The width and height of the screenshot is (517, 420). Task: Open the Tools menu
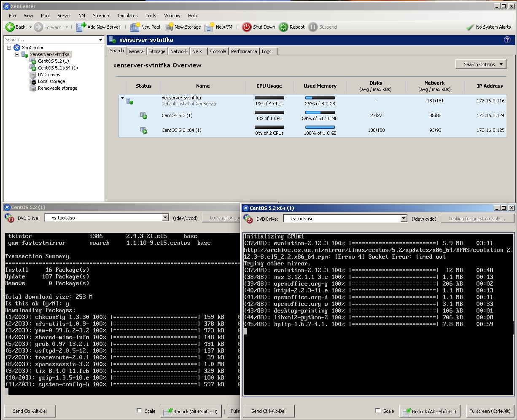coord(151,16)
